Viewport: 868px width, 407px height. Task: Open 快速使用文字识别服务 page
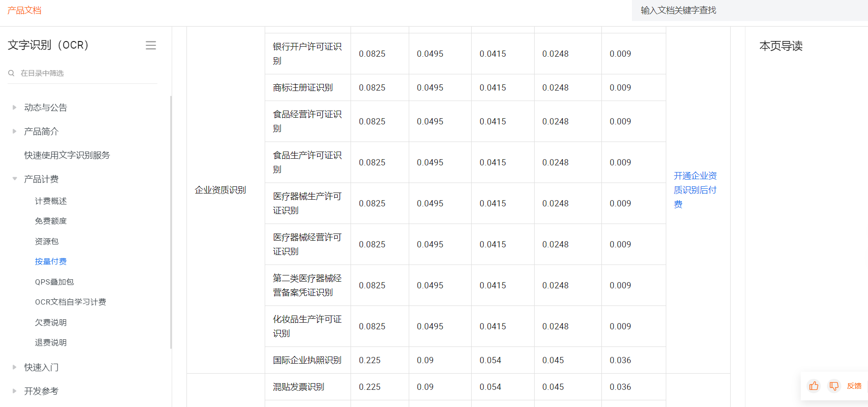coord(67,155)
